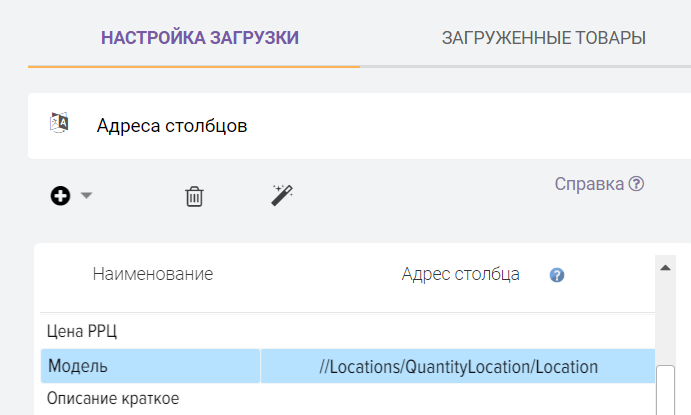Select the Адреса столбцов section title

171,126
